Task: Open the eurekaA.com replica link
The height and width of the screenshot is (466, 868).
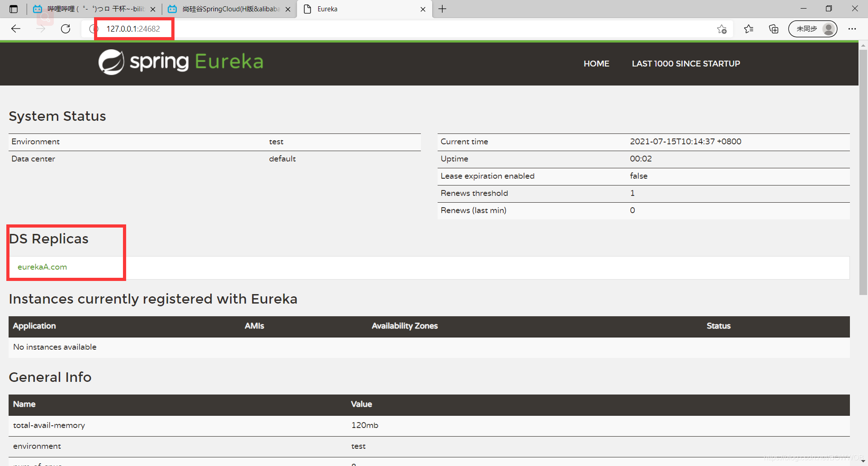Action: pyautogui.click(x=42, y=267)
